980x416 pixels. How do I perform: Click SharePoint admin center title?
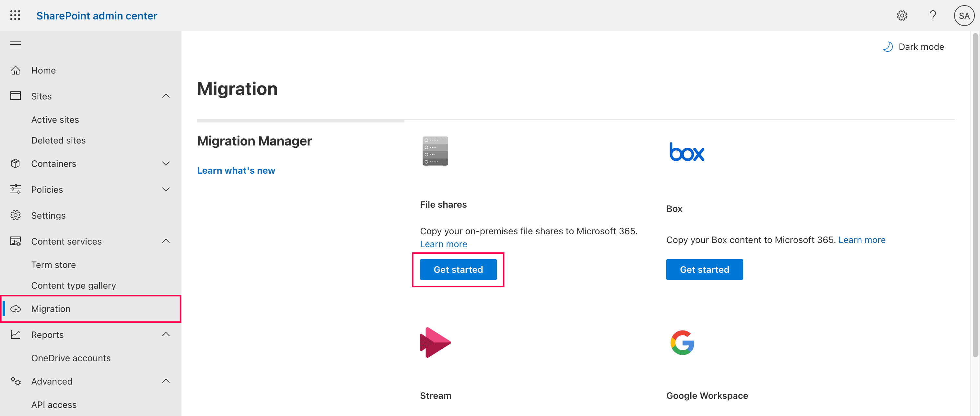coord(97,16)
